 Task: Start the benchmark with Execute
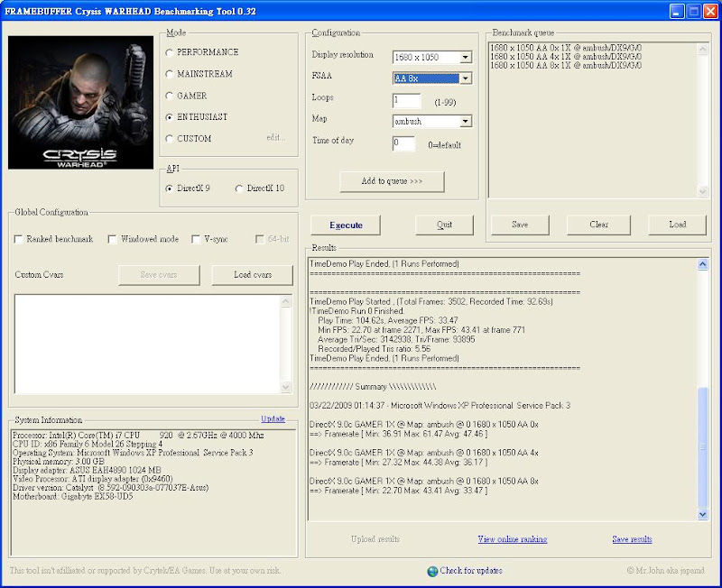click(x=346, y=225)
